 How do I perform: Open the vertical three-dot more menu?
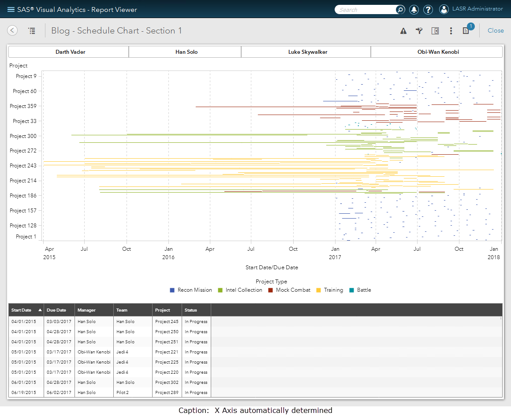(x=451, y=31)
